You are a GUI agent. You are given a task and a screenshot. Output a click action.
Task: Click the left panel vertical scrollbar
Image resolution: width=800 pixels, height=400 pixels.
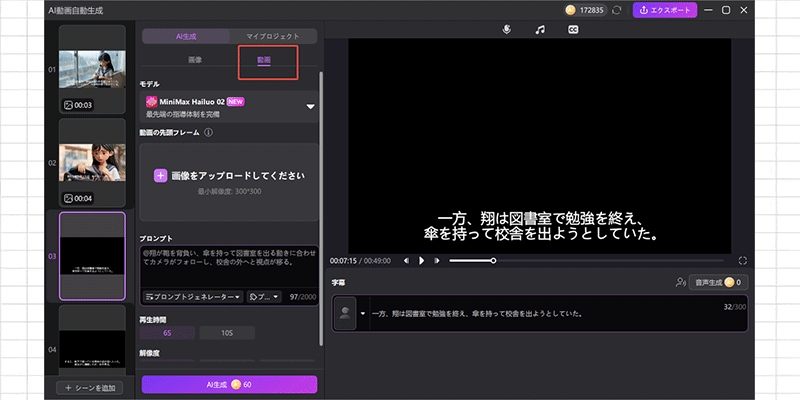point(320,209)
